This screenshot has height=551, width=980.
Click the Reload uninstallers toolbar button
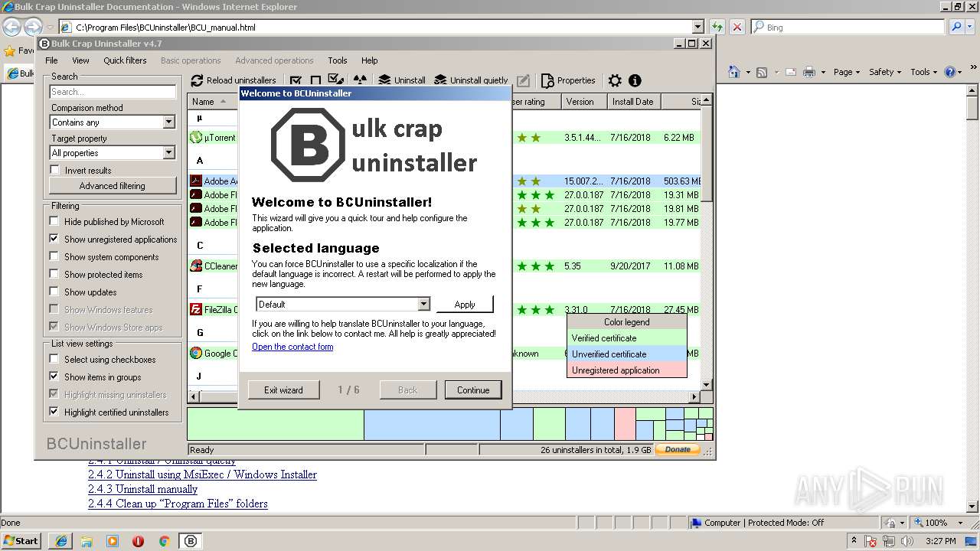pyautogui.click(x=234, y=80)
